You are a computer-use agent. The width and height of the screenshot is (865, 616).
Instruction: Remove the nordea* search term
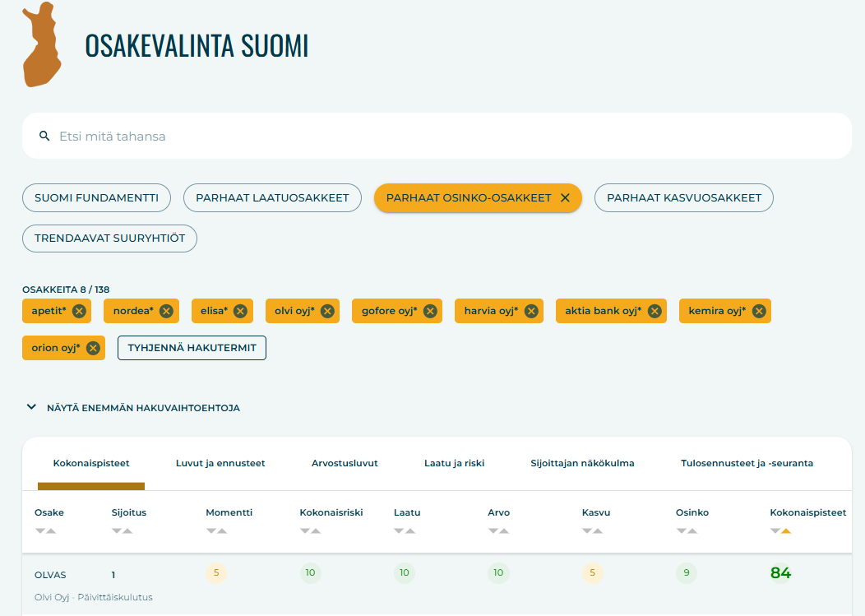tap(166, 311)
